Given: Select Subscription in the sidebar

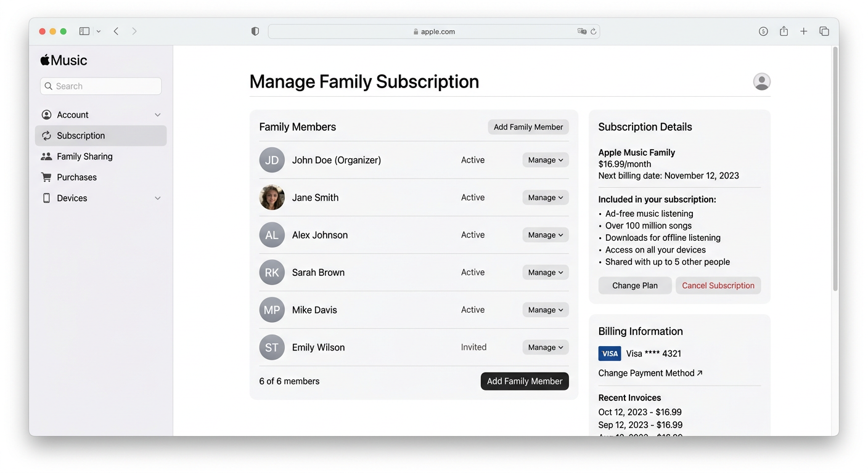Looking at the screenshot, I should click(101, 135).
